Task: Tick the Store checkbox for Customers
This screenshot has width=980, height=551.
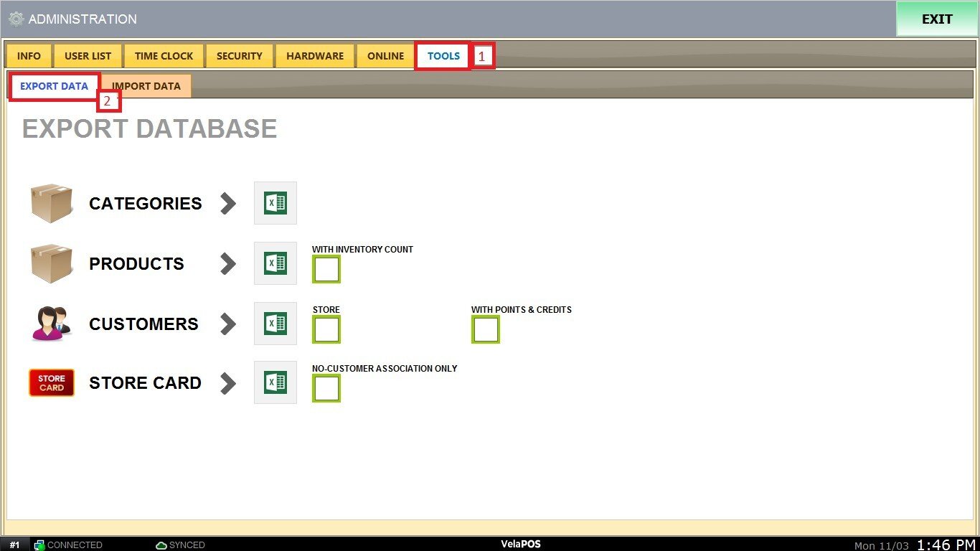Action: [x=326, y=330]
